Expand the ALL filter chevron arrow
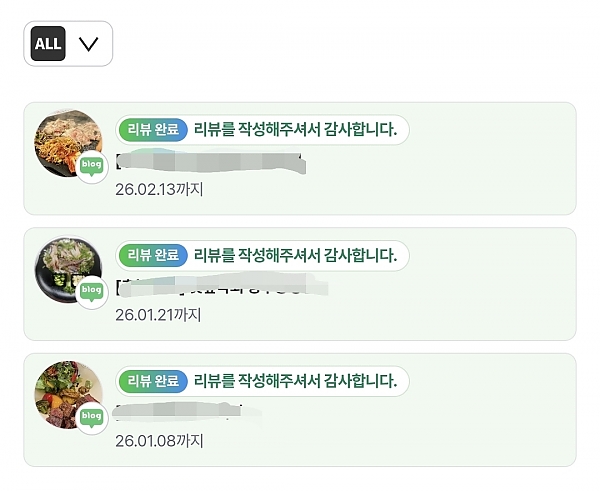 pos(89,44)
